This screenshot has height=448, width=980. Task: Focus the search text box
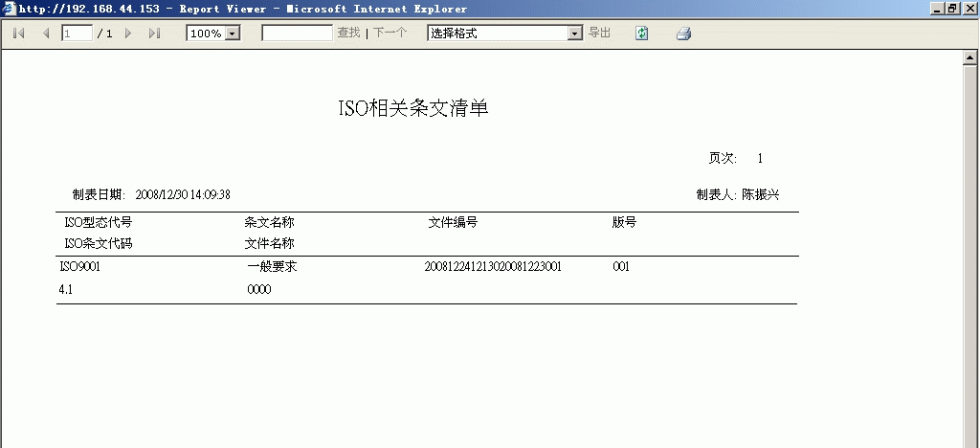(x=297, y=34)
